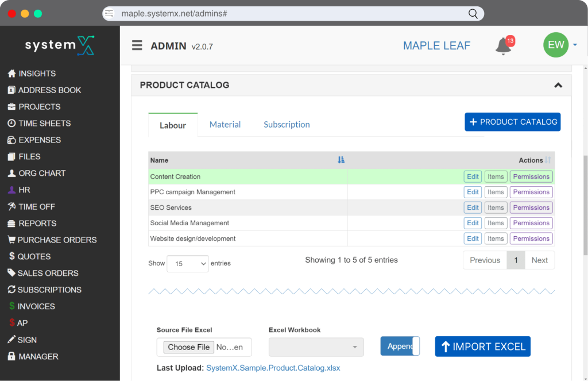Switch to the Subscription tab
This screenshot has width=588, height=381.
tap(287, 125)
